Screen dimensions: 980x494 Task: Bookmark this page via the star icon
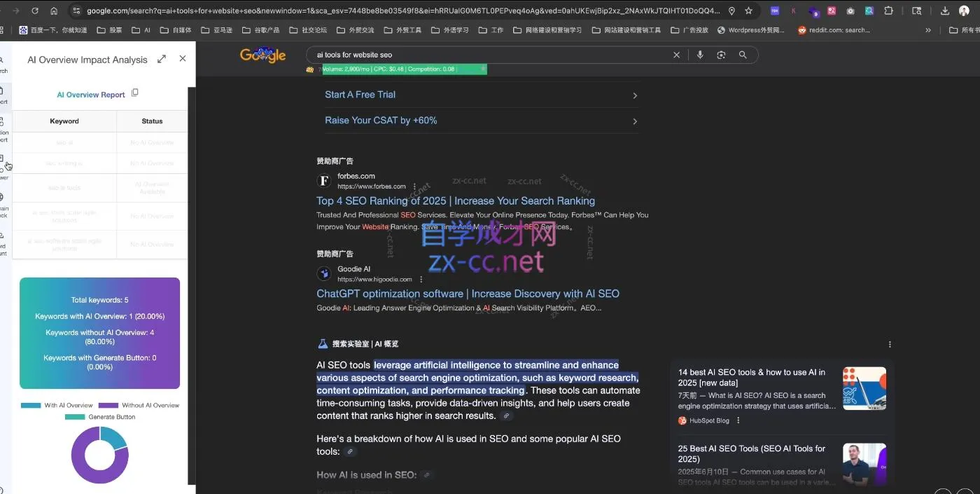749,11
